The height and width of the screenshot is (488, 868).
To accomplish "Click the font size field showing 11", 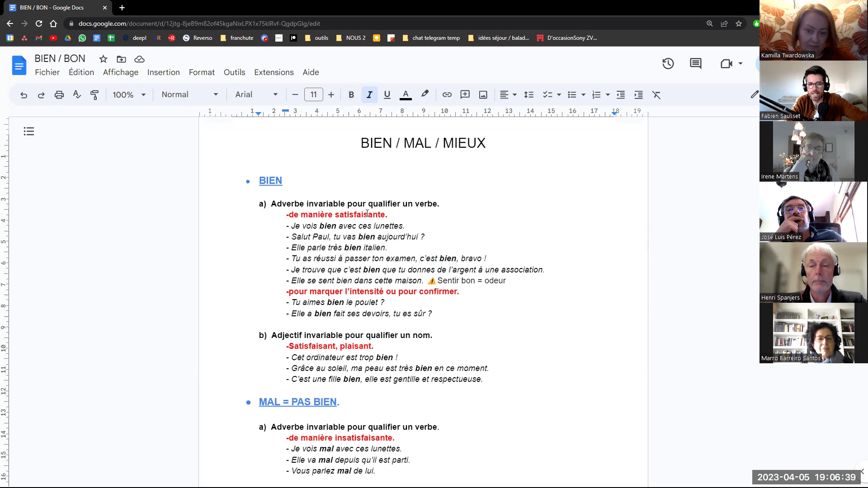I will (x=313, y=95).
